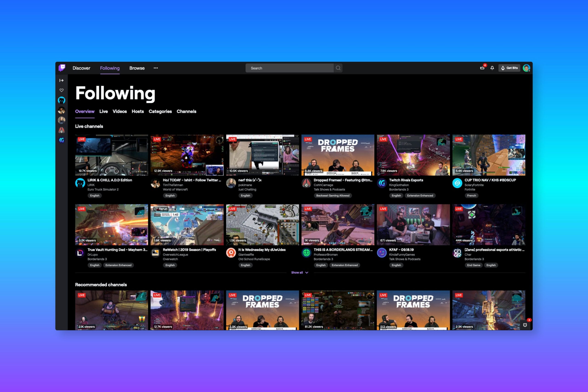The height and width of the screenshot is (392, 588).
Task: Open ProfessorBroman's 1K viewers thumbnail
Action: [x=338, y=225]
